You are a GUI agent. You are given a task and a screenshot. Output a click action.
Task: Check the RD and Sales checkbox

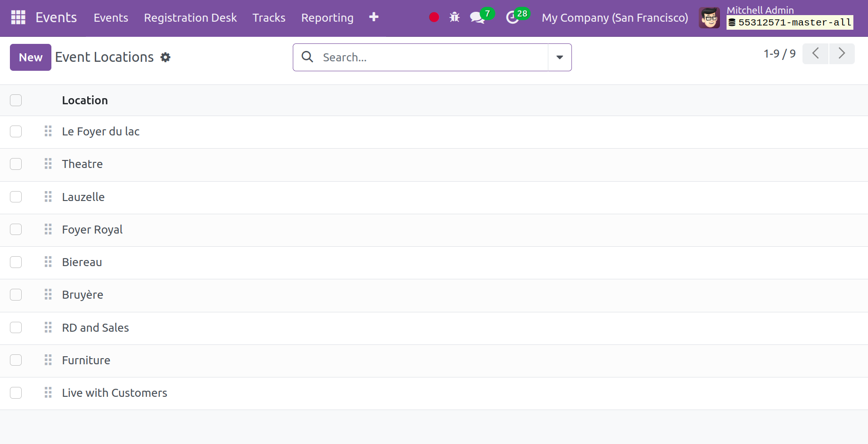(x=16, y=327)
